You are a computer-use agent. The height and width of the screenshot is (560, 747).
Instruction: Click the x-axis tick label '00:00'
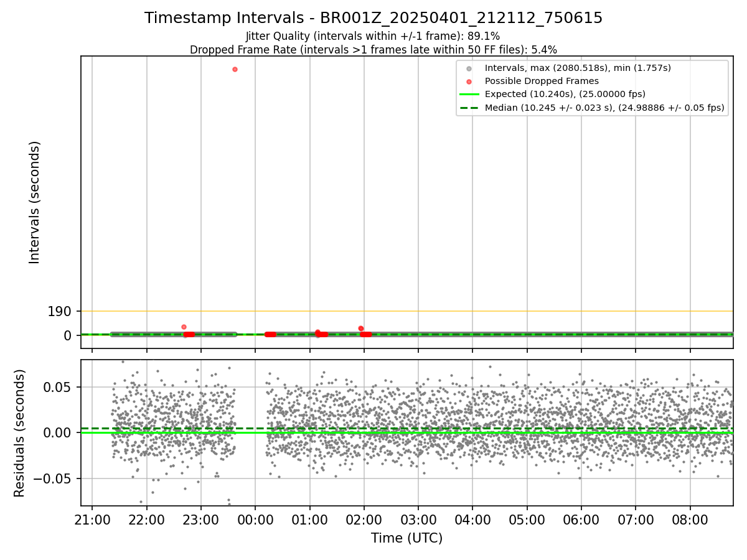tap(255, 520)
